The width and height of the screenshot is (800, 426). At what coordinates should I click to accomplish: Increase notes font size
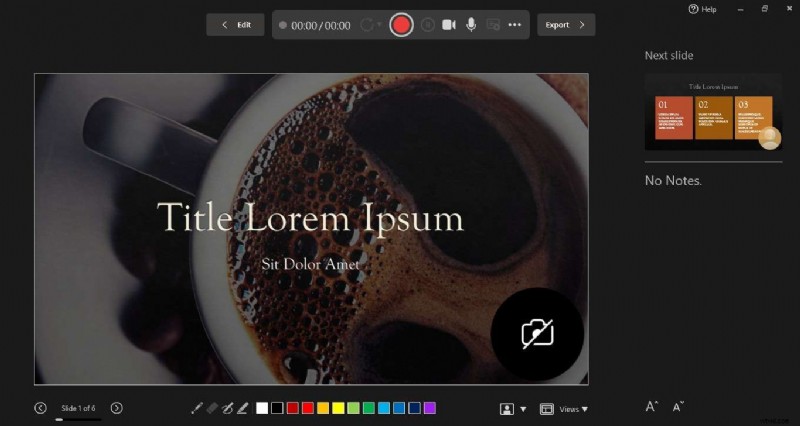(651, 406)
